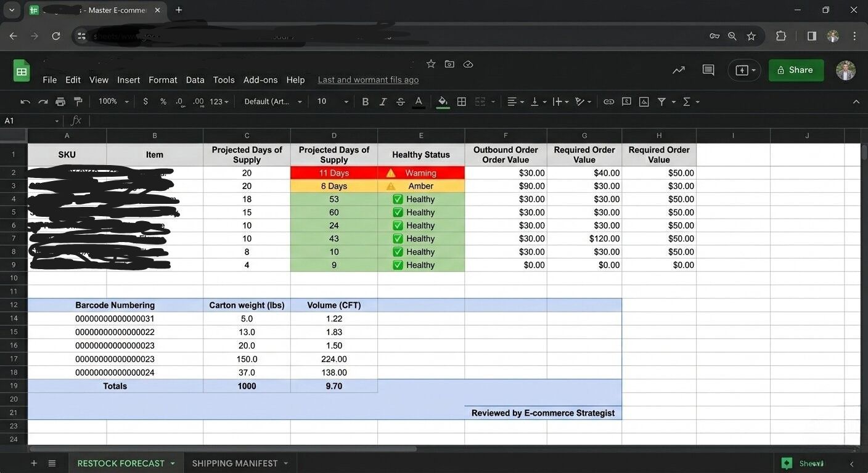This screenshot has width=868, height=473.
Task: Insert comment from toolbar icon
Action: coord(626,102)
